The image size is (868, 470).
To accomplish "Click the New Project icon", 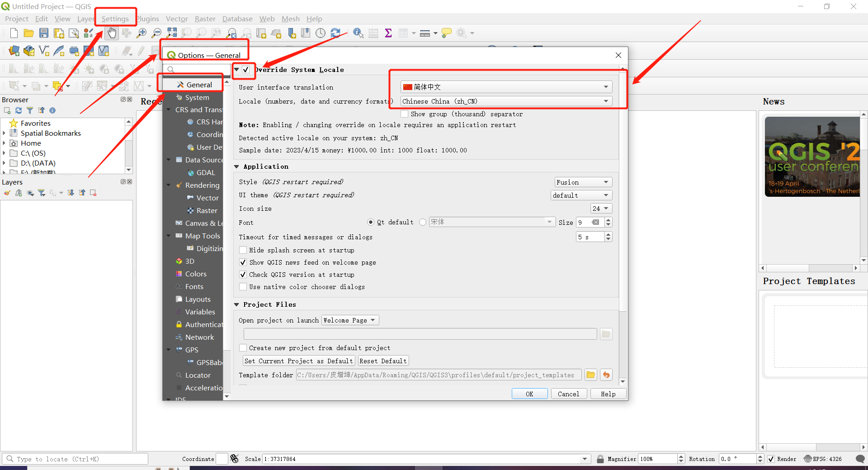I will (x=14, y=33).
